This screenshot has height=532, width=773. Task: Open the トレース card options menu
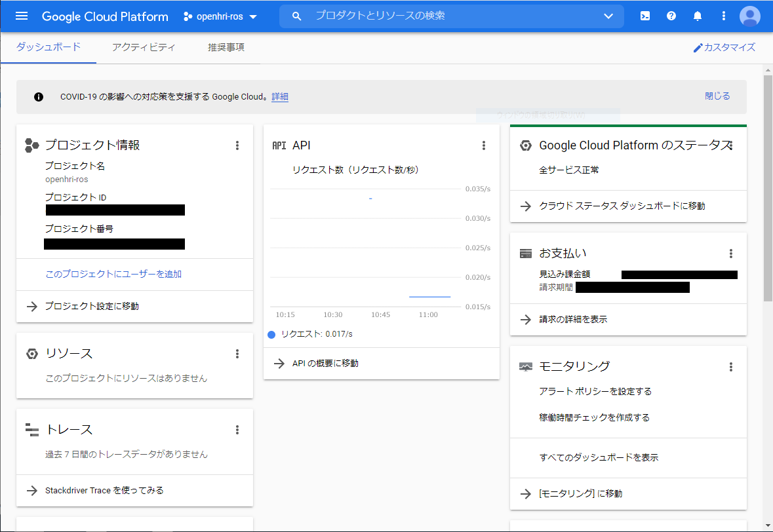pos(237,430)
